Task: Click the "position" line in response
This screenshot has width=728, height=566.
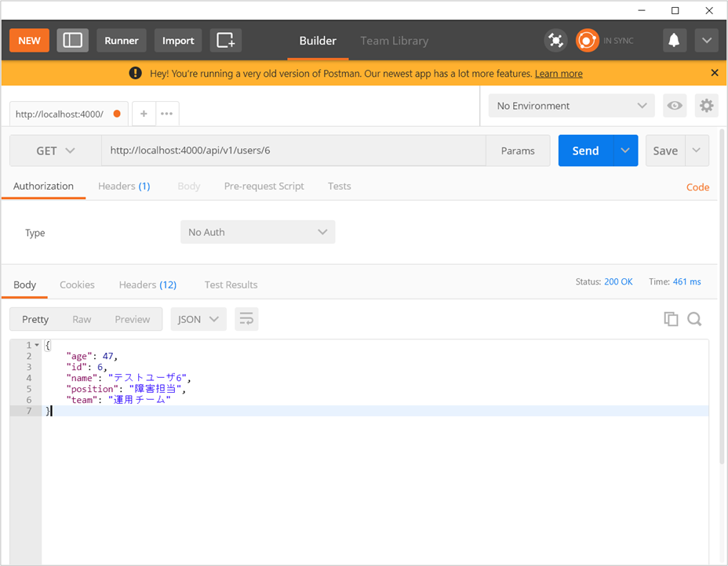Action: (x=126, y=389)
